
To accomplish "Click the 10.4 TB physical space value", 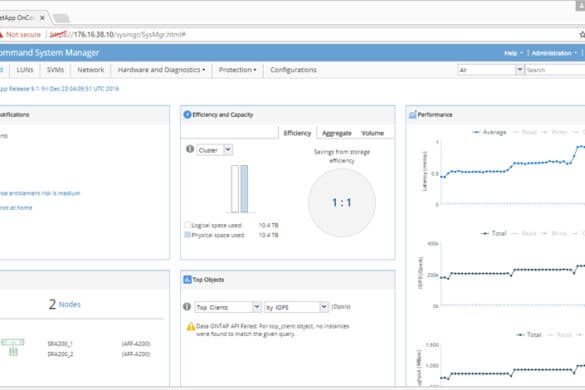I will 269,235.
